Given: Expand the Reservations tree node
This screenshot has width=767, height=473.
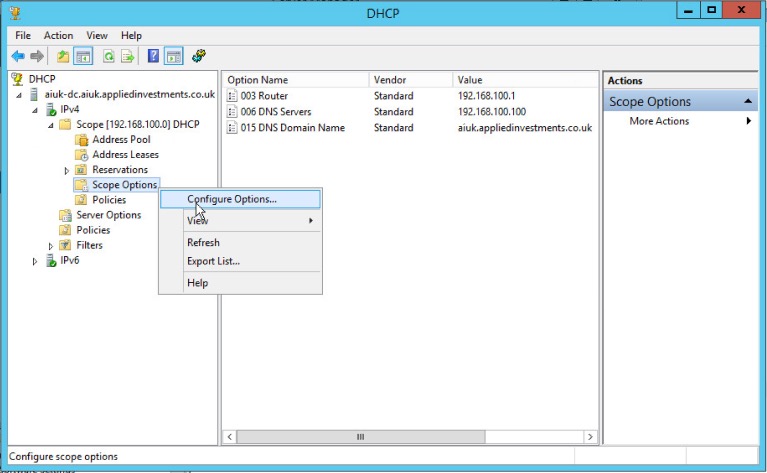Looking at the screenshot, I should click(x=67, y=170).
